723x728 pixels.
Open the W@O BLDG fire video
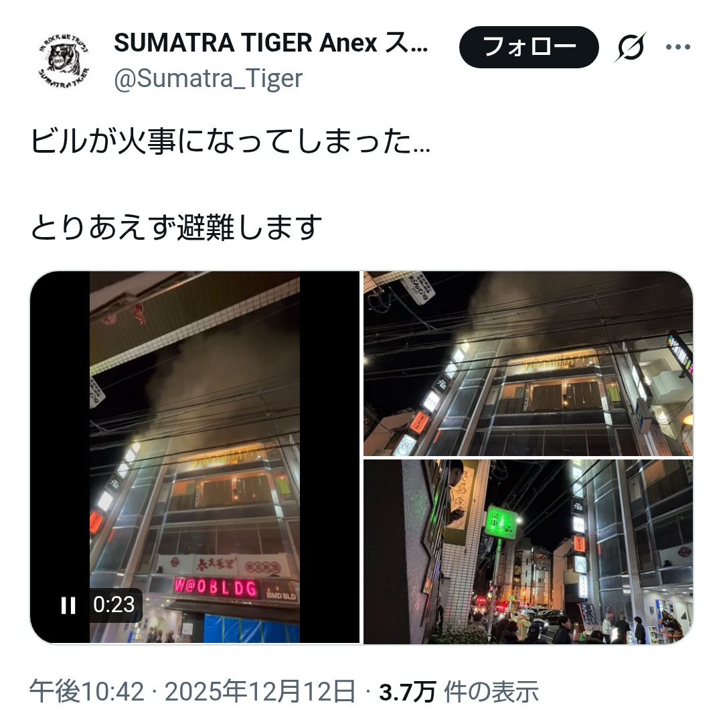coord(195,457)
